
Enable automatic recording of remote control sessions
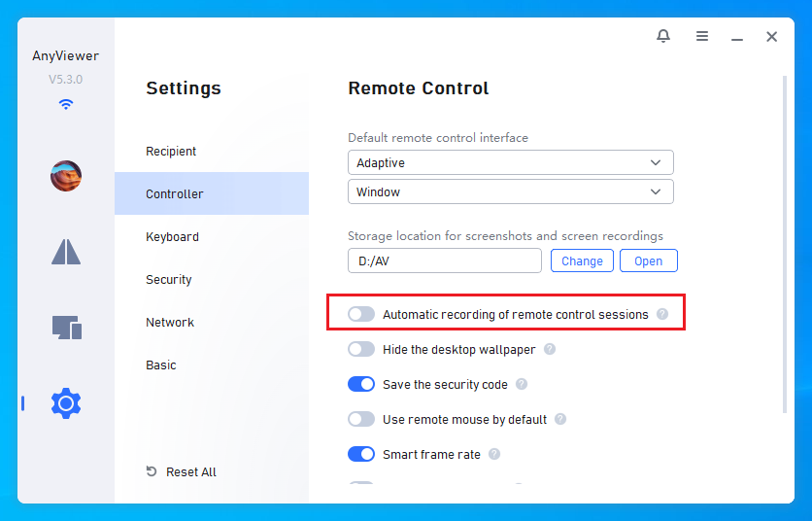361,314
